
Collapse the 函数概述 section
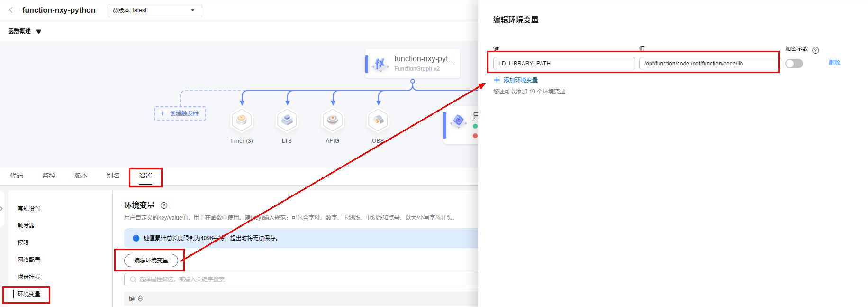(x=39, y=32)
